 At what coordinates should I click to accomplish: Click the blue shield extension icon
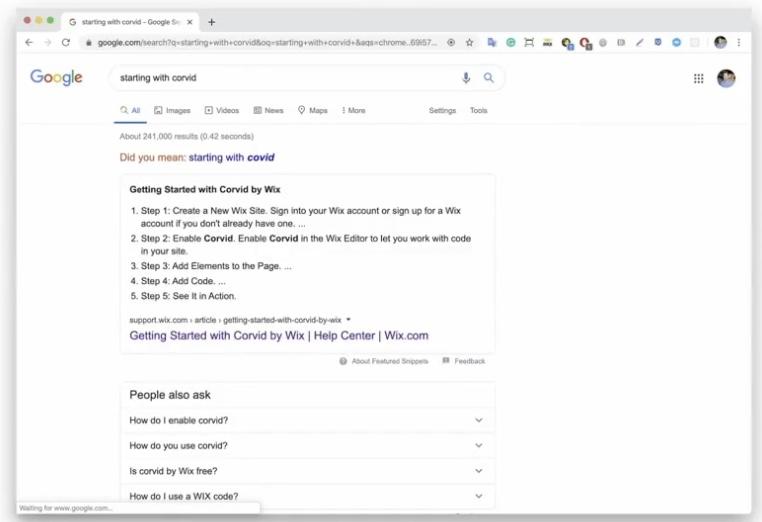click(x=658, y=42)
